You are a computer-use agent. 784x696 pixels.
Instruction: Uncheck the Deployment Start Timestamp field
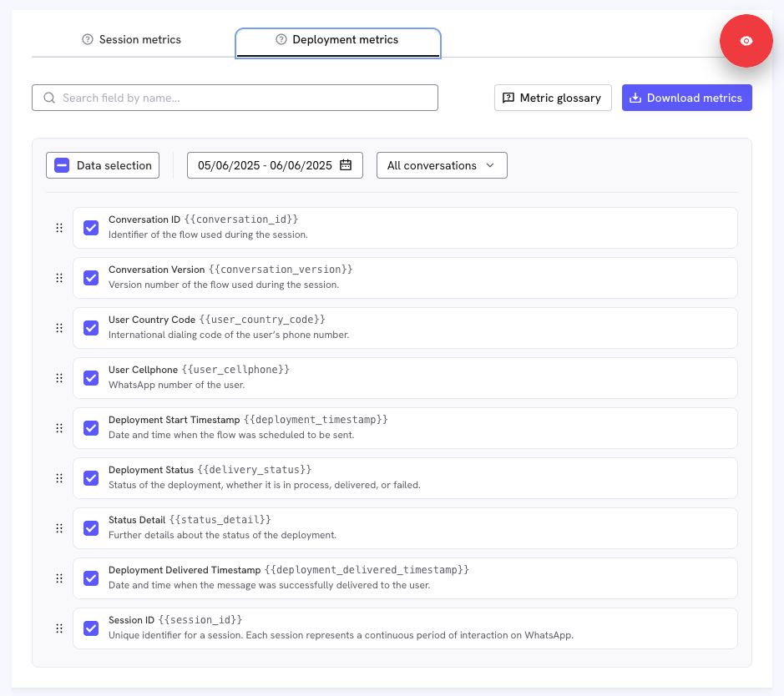(x=91, y=428)
